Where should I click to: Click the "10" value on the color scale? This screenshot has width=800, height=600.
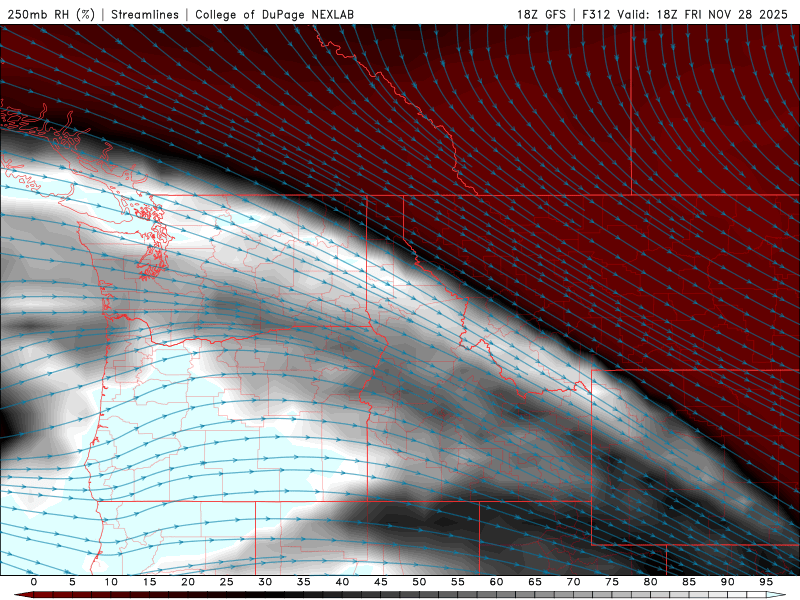(111, 582)
